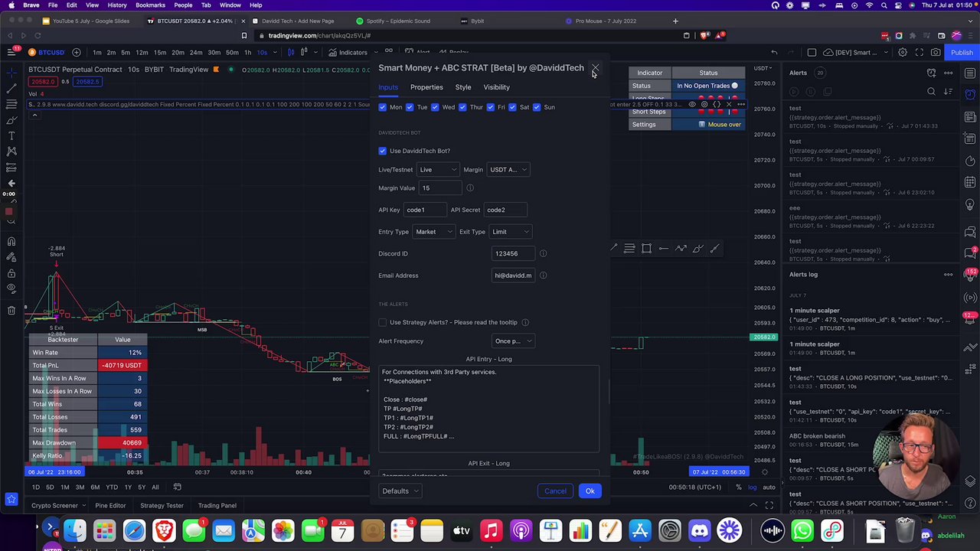The image size is (980, 551).
Task: Uncheck the Thur checkbox
Action: [x=462, y=107]
